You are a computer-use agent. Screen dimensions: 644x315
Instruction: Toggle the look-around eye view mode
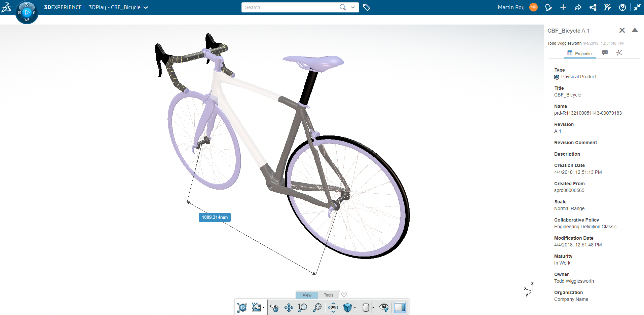pyautogui.click(x=333, y=308)
